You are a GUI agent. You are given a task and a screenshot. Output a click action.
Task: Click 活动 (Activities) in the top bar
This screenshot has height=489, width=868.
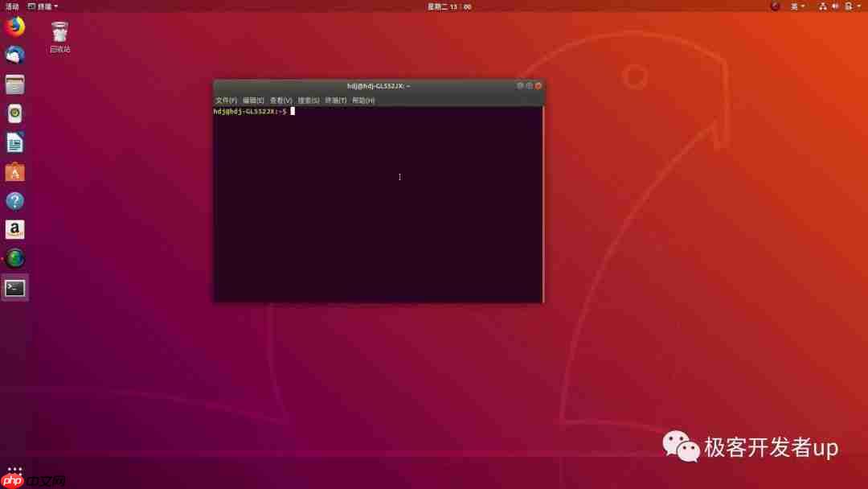pos(10,6)
